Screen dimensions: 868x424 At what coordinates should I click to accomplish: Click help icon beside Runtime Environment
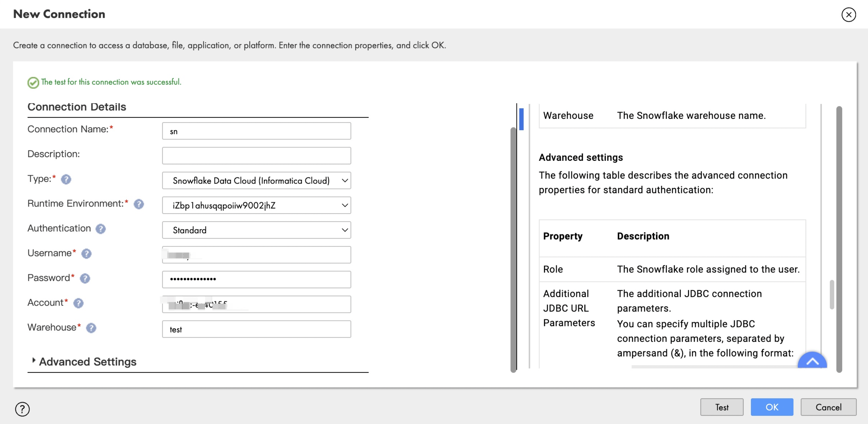pos(138,204)
